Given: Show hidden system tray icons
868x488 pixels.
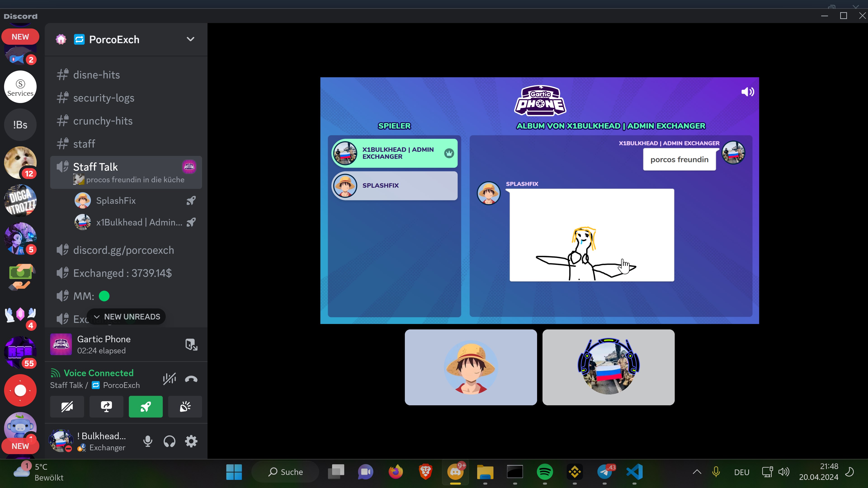Looking at the screenshot, I should click(x=697, y=472).
